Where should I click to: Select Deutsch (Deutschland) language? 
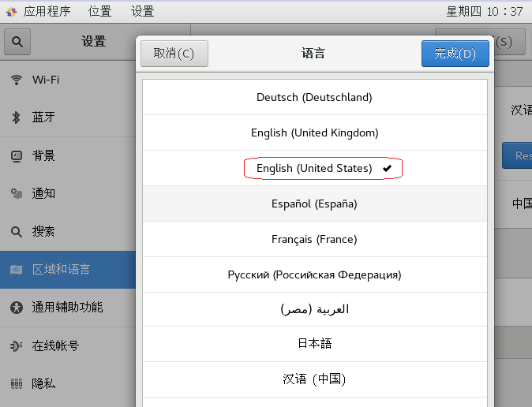pyautogui.click(x=314, y=97)
